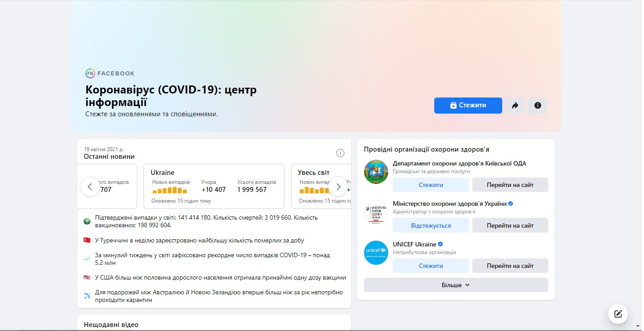Open the Turkey daily deaths news item
The image size is (644, 331).
tap(199, 241)
